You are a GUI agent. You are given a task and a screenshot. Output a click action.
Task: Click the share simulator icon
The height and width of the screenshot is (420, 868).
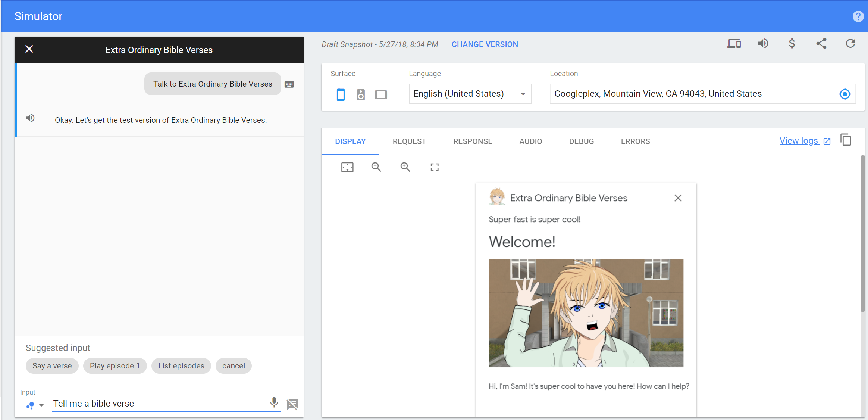click(821, 44)
